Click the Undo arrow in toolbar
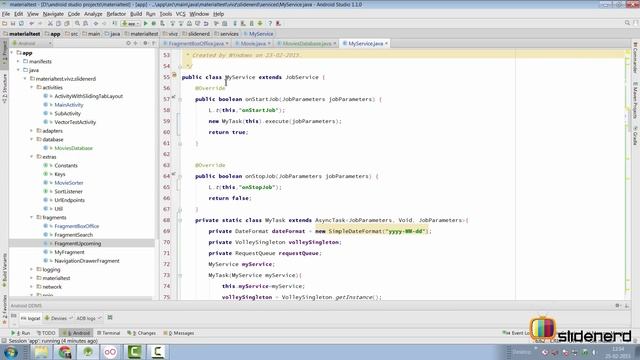The width and height of the screenshot is (640, 360). click(x=32, y=24)
